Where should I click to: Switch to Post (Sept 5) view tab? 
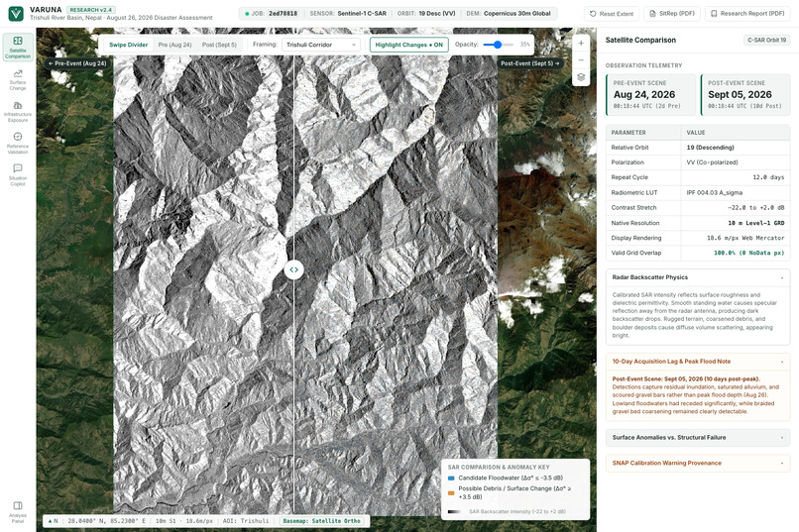[x=219, y=45]
